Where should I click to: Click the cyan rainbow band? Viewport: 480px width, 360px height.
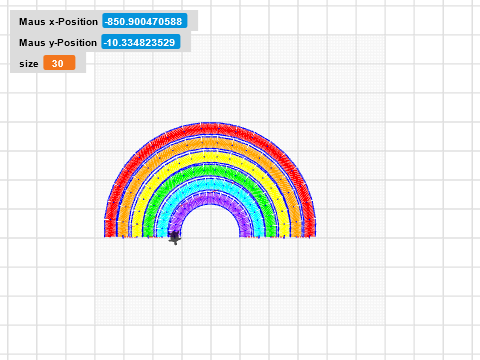coord(210,183)
